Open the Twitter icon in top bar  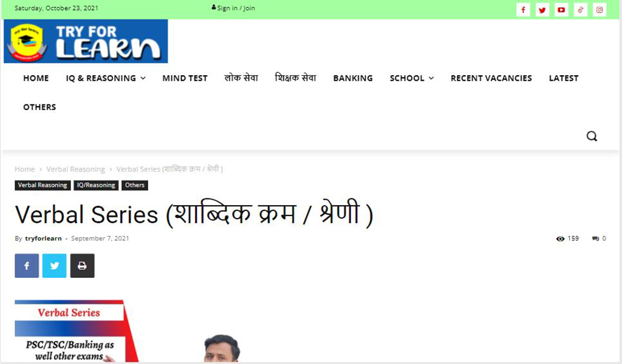[x=542, y=10]
